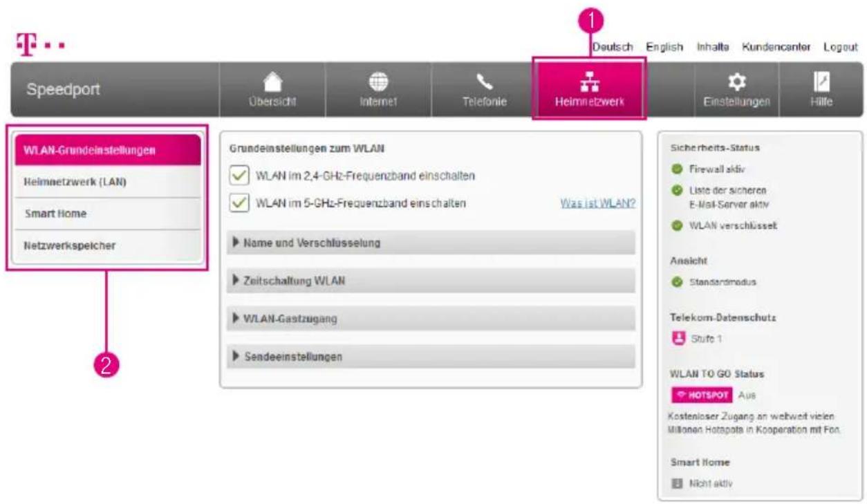
Task: Open the Internet globe icon
Action: click(x=378, y=82)
